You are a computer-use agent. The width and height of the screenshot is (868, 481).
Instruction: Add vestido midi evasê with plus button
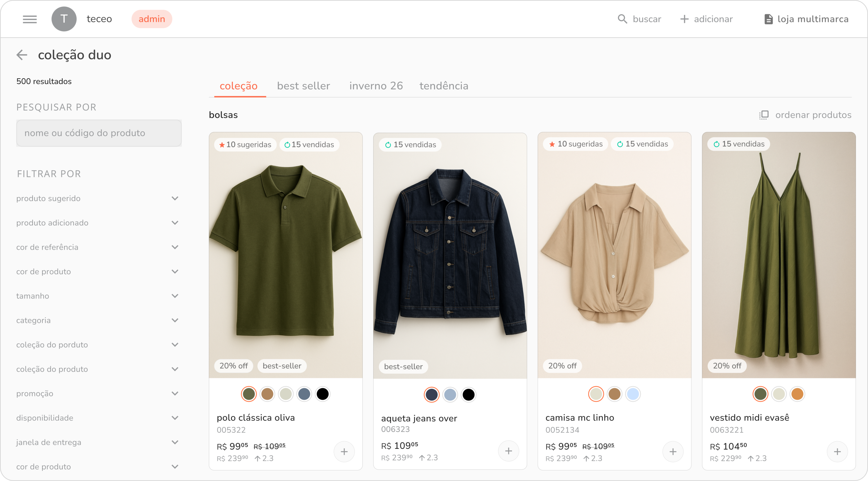click(x=837, y=452)
